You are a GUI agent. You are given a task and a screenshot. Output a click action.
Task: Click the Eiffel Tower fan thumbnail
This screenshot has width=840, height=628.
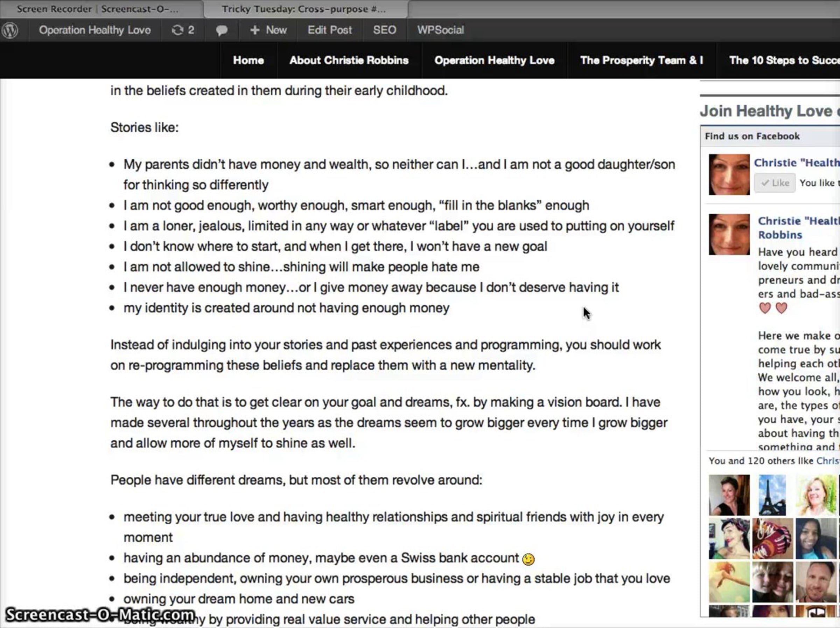[772, 495]
